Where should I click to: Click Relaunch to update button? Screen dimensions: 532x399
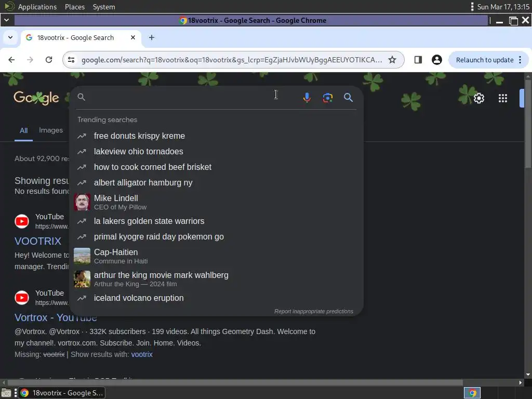tap(485, 60)
